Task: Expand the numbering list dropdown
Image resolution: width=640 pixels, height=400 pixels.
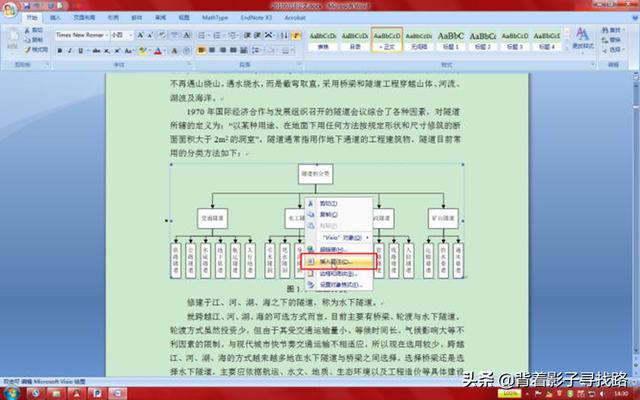Action: (x=224, y=36)
